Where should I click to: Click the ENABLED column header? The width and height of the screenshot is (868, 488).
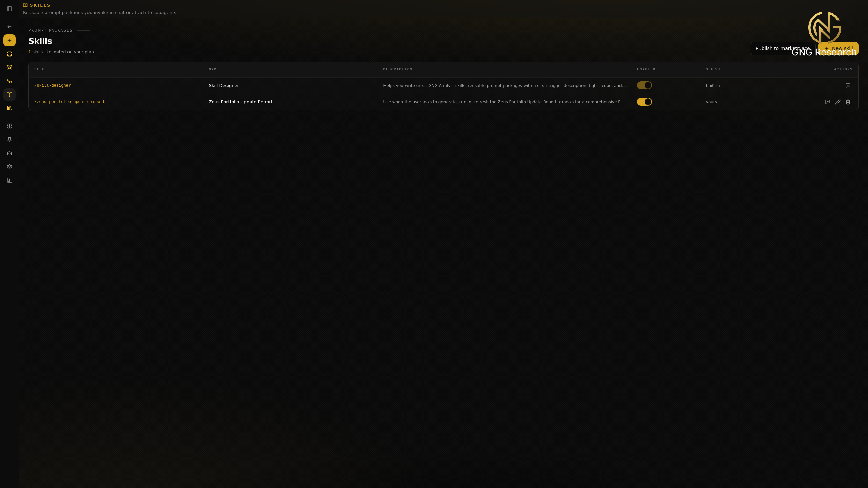(x=646, y=69)
